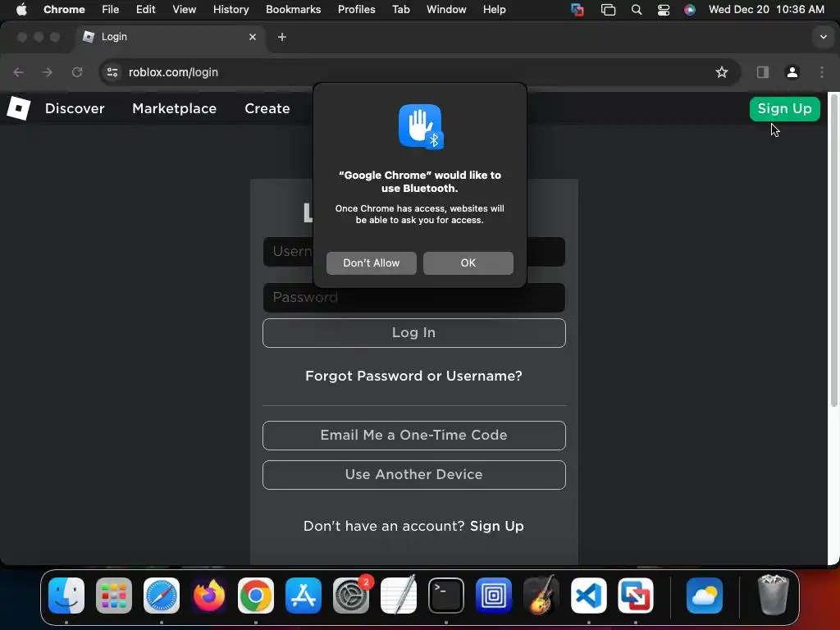The image size is (840, 630).
Task: Open the Window menu
Action: coord(445,10)
